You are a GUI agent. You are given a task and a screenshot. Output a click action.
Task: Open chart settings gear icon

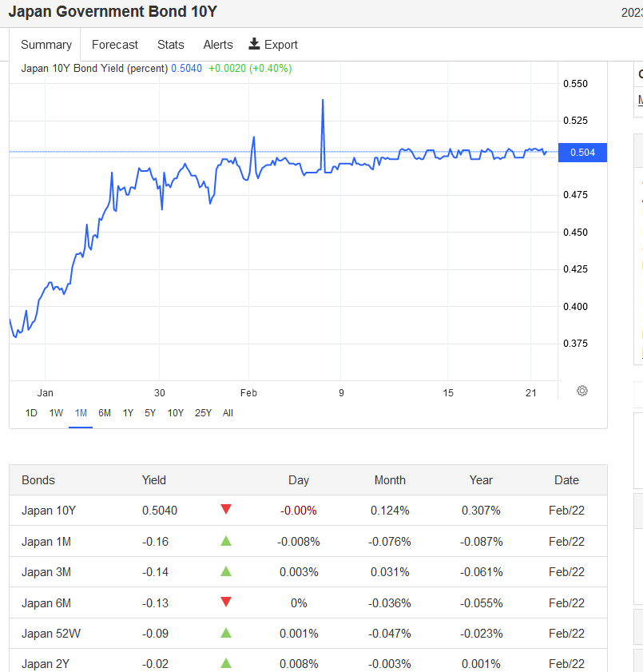(582, 391)
